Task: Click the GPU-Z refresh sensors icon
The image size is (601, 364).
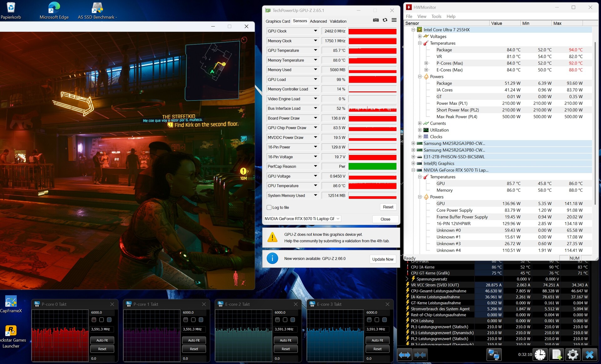Action: pos(385,20)
